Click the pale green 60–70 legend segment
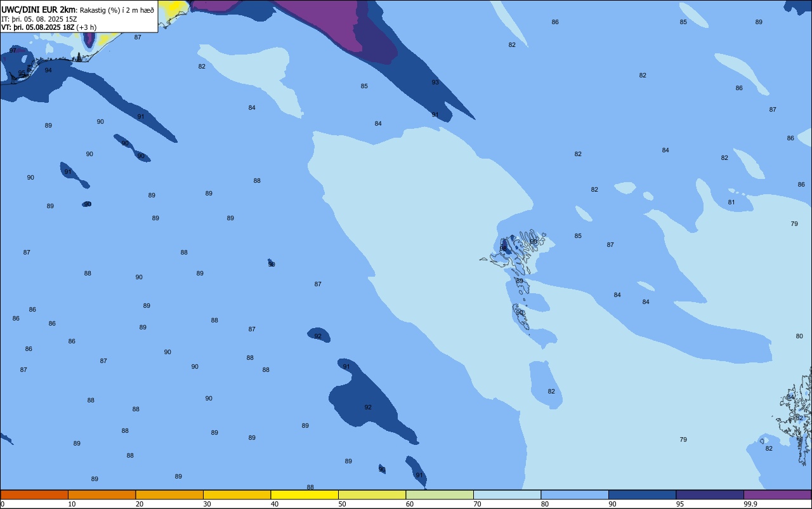 point(440,494)
